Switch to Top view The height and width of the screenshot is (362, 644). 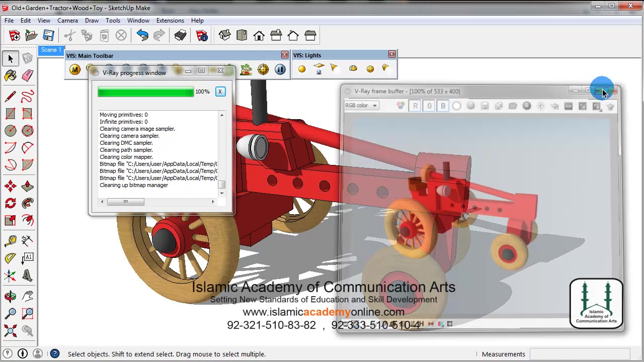click(242, 35)
